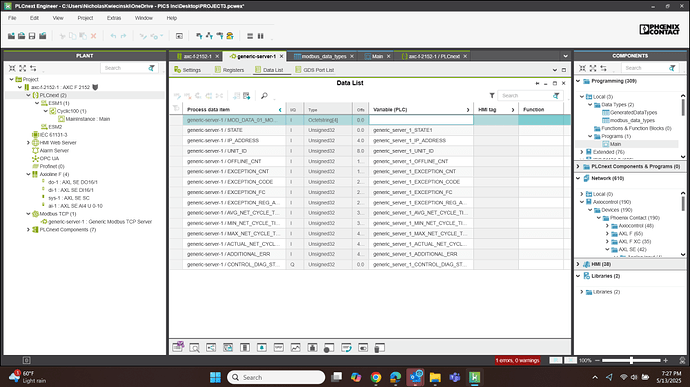Select modbus_data_types in the COMPONENTS tree
Image resolution: width=690 pixels, height=387 pixels.
point(632,120)
